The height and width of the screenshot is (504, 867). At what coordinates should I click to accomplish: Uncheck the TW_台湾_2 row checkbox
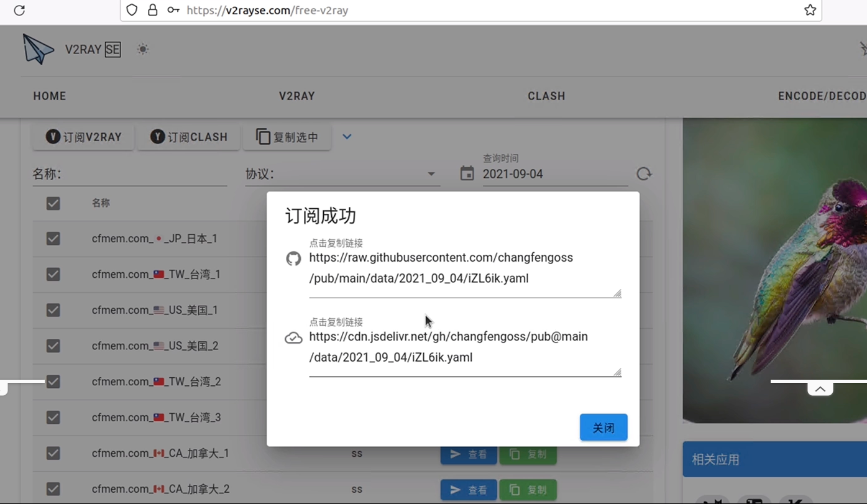[53, 382]
